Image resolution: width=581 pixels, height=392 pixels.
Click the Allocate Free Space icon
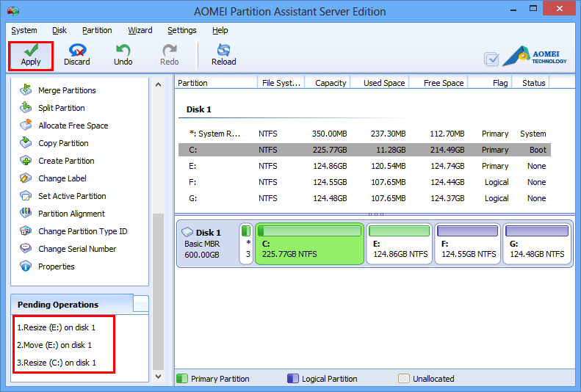(26, 126)
